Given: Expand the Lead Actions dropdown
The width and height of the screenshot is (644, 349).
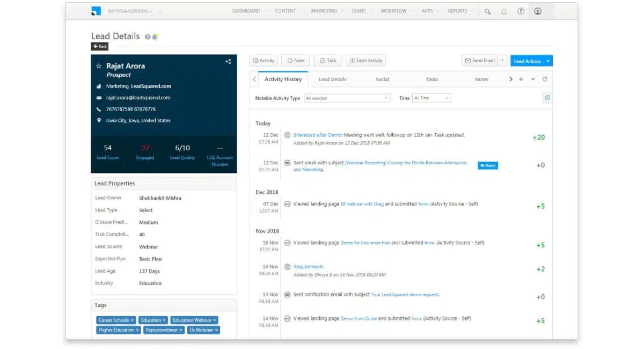Looking at the screenshot, I should click(x=548, y=61).
